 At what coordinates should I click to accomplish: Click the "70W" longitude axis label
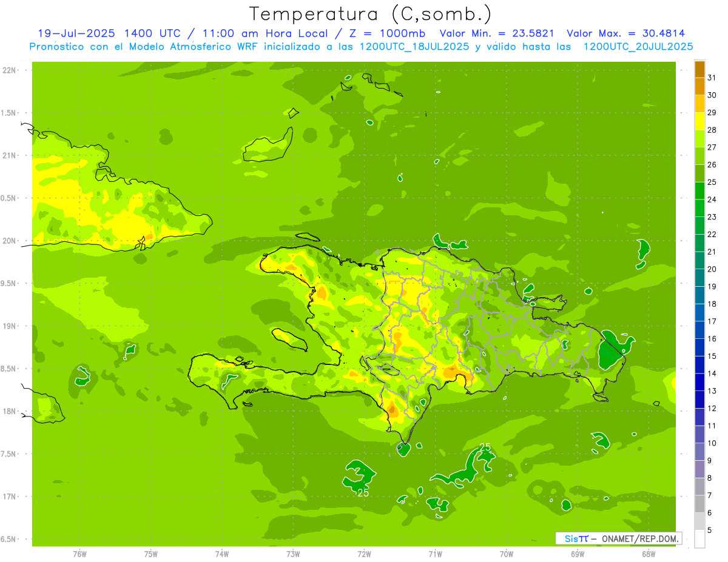click(x=506, y=554)
